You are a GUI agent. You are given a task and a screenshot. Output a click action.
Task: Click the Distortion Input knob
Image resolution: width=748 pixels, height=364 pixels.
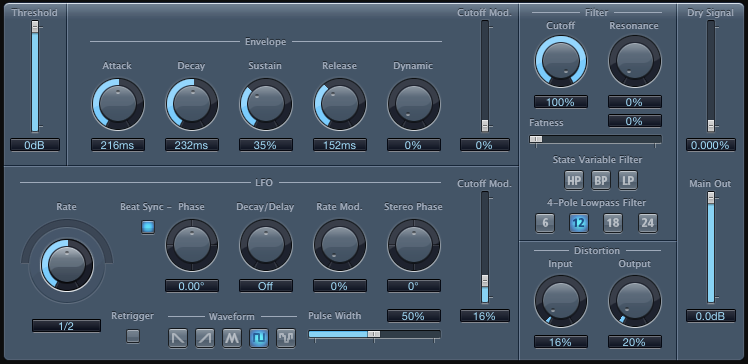[561, 301]
